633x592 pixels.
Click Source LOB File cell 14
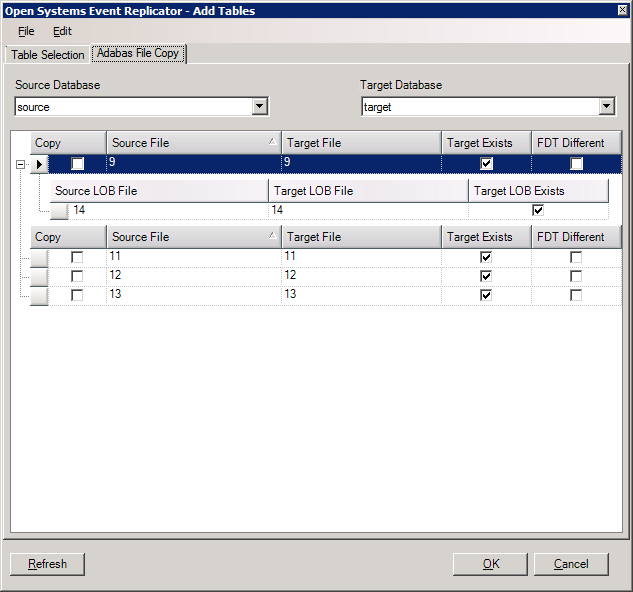pos(169,210)
